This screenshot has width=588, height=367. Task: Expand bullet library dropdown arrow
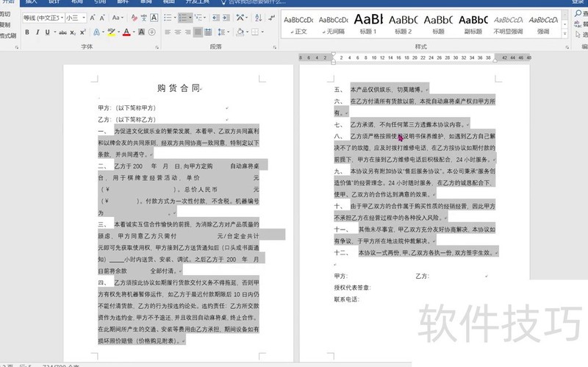coord(174,18)
